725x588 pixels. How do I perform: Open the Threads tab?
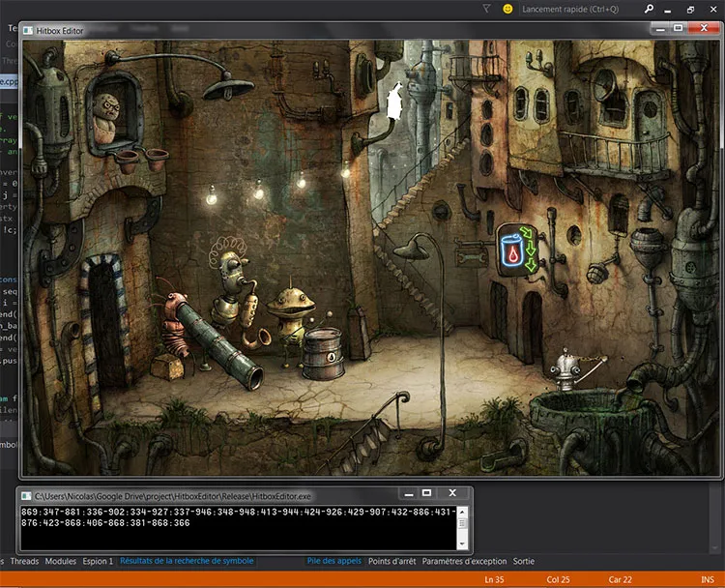coord(24,561)
